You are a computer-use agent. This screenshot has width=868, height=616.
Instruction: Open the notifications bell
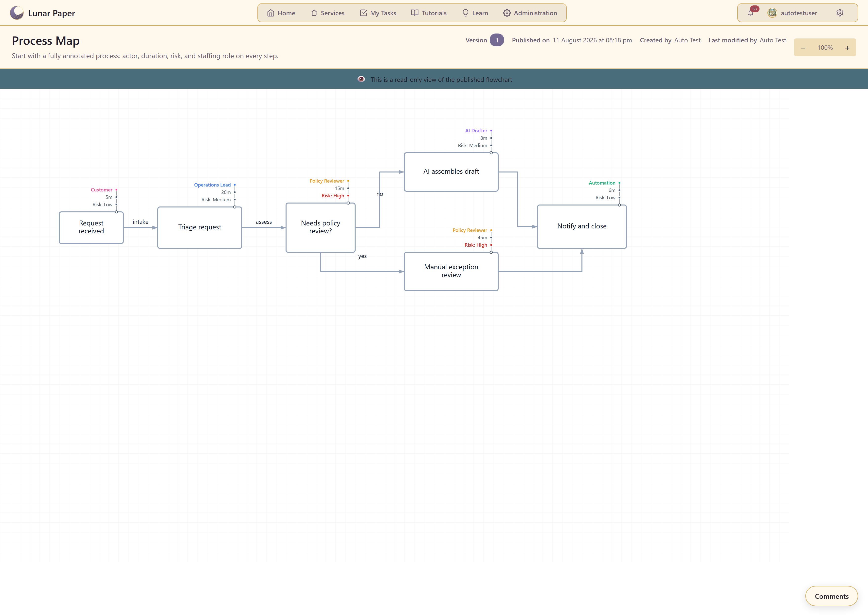(x=750, y=13)
